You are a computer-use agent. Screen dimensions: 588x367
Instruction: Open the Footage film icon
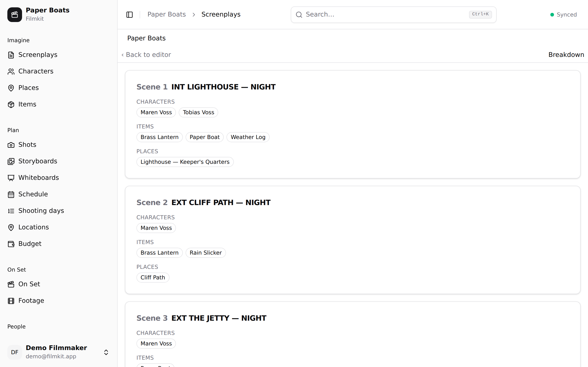pos(11,301)
